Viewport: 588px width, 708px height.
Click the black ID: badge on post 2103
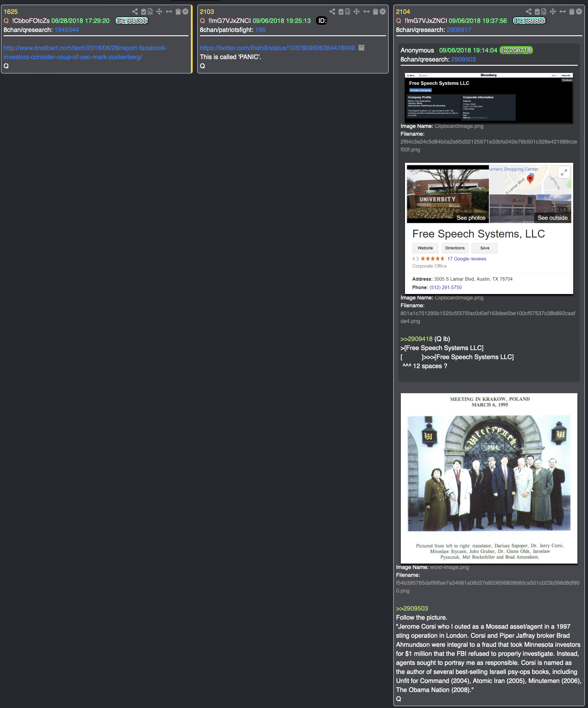(322, 21)
